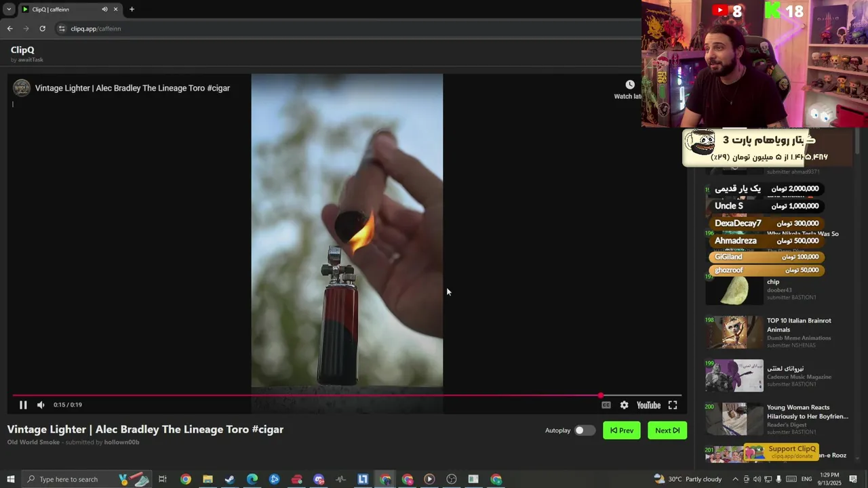Mute the ClipQ tab audio

[x=104, y=9]
